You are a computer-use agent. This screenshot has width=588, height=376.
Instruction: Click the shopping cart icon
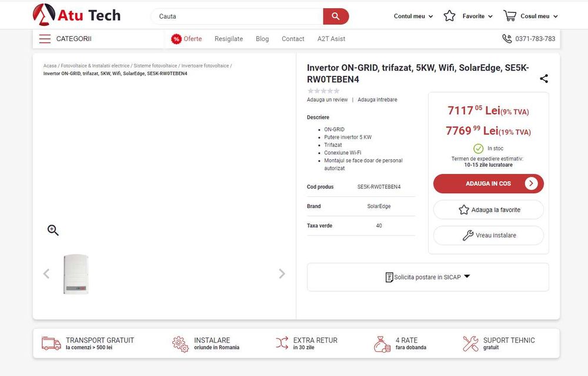coord(510,16)
